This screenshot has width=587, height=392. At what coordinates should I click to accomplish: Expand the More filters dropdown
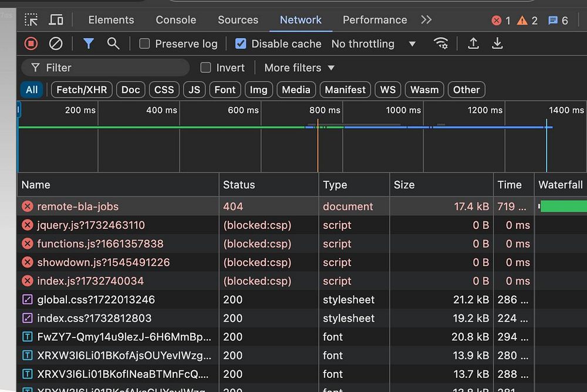coord(299,67)
